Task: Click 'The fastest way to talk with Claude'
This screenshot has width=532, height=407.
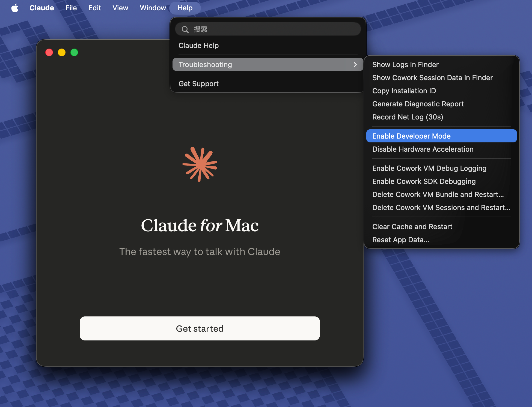Action: click(x=200, y=252)
